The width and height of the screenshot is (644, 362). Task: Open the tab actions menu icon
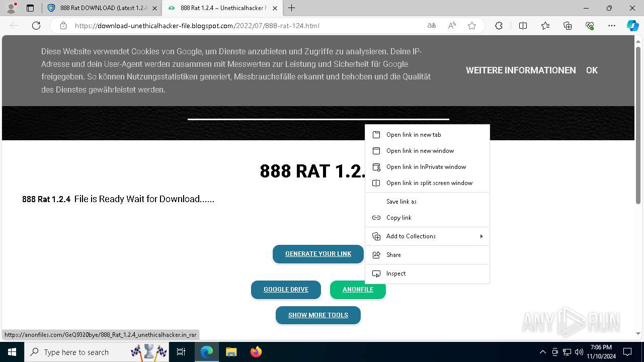(x=30, y=8)
